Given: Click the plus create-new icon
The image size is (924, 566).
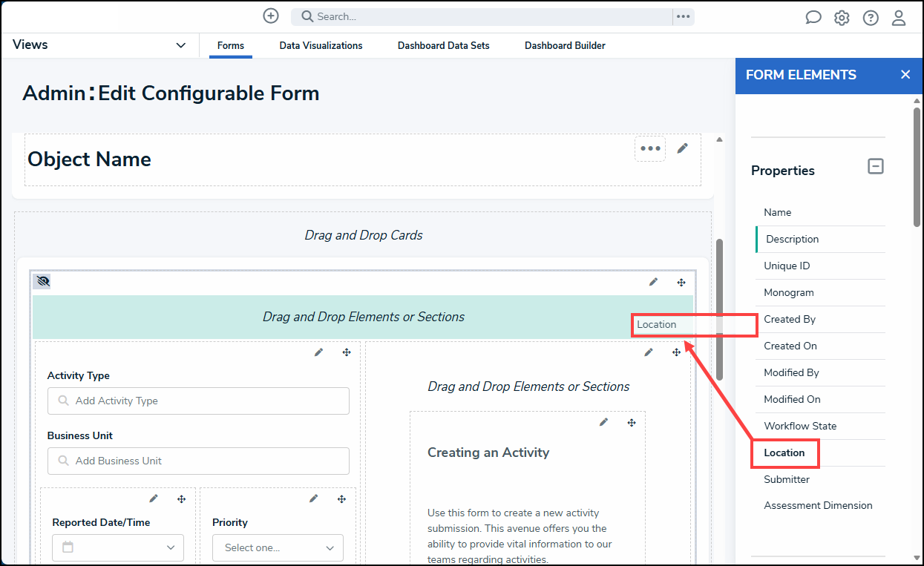Looking at the screenshot, I should [x=271, y=16].
